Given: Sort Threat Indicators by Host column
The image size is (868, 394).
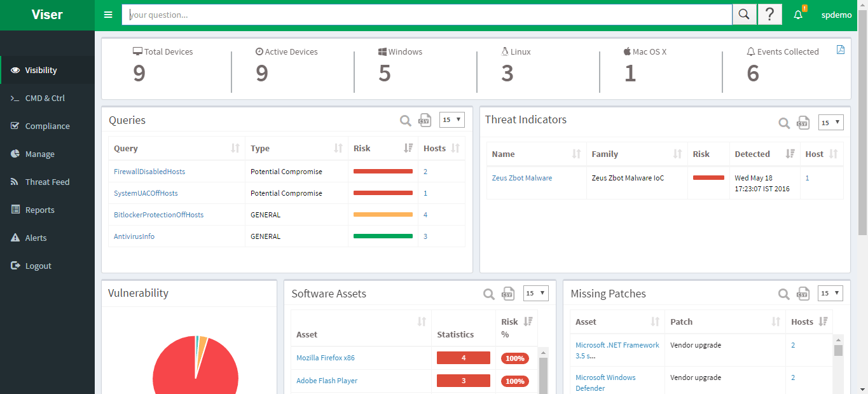Looking at the screenshot, I should tap(822, 154).
